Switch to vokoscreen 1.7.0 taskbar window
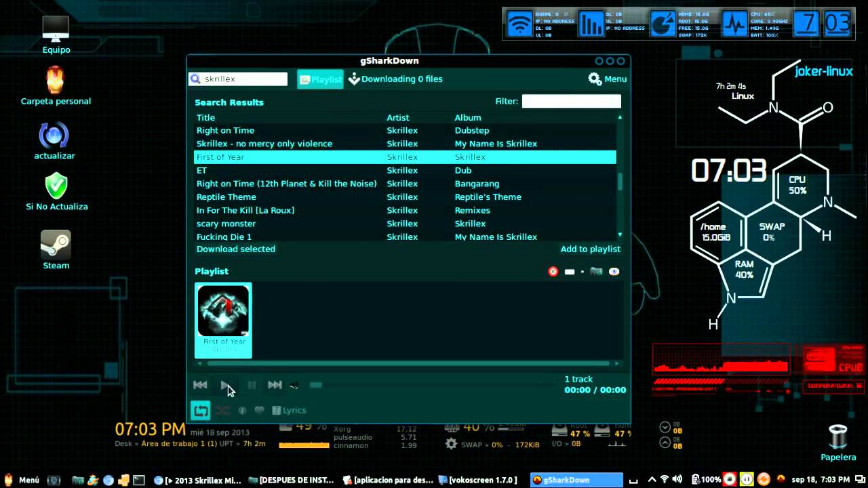868x488 pixels. tap(478, 480)
